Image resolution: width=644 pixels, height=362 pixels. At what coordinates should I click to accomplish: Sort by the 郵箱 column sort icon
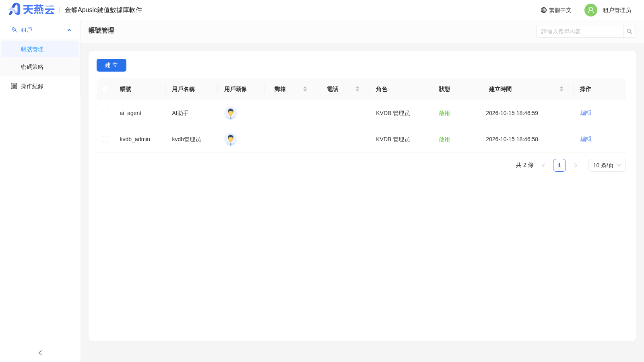coord(305,89)
